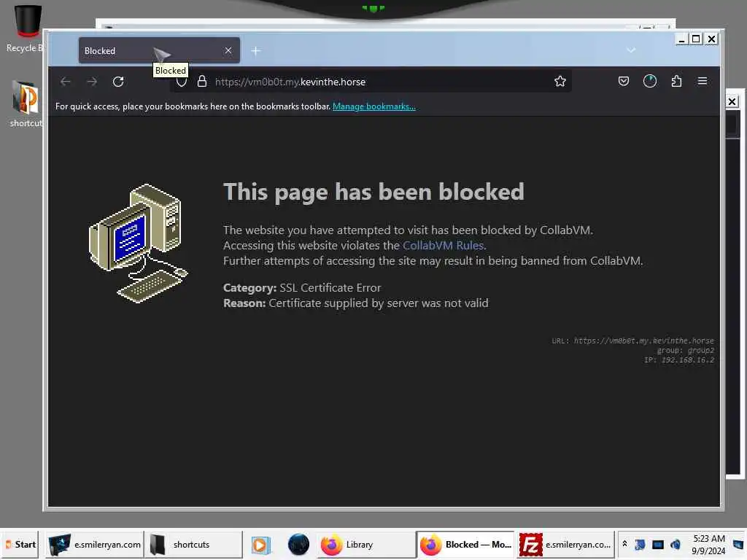This screenshot has height=560, width=747.
Task: Open the Manage bookmarks link
Action: click(x=374, y=106)
